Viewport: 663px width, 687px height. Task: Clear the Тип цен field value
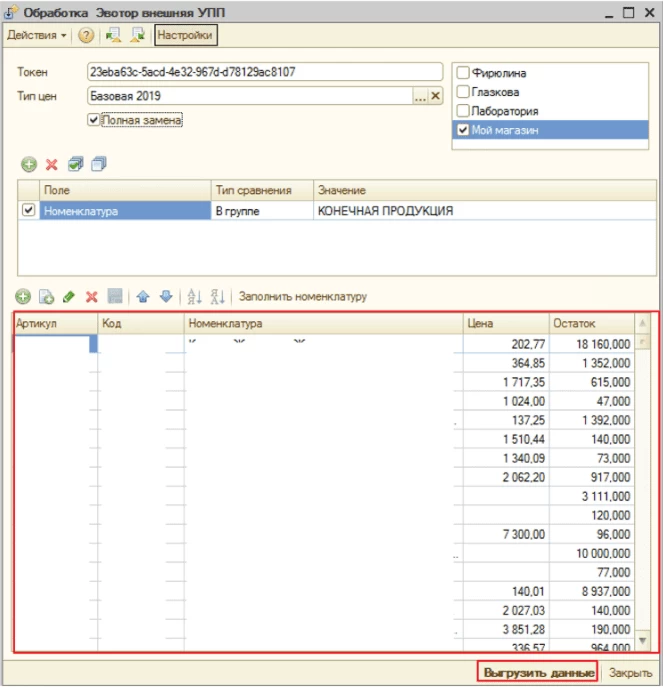435,97
